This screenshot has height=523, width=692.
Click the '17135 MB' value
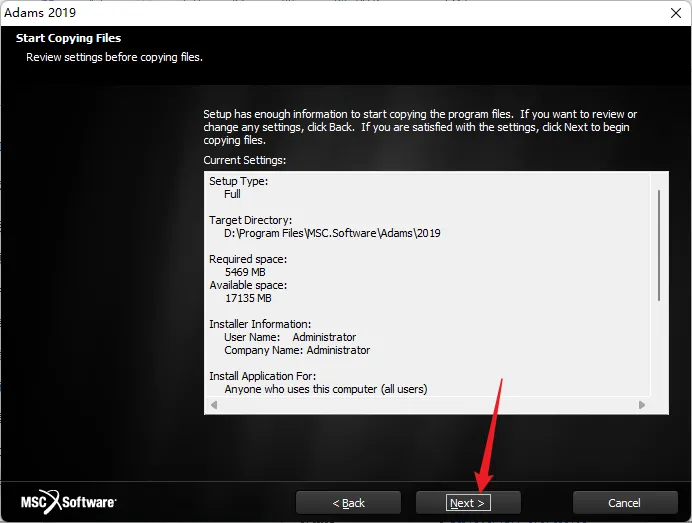point(248,298)
